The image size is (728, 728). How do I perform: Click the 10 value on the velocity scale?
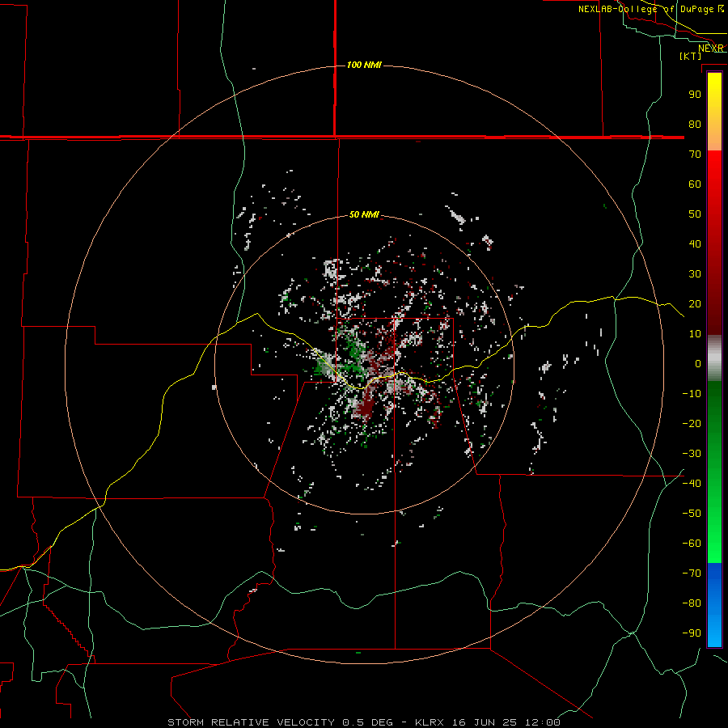click(x=695, y=334)
